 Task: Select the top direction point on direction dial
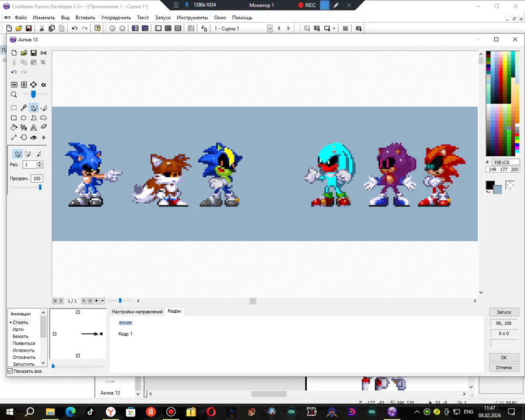78,312
